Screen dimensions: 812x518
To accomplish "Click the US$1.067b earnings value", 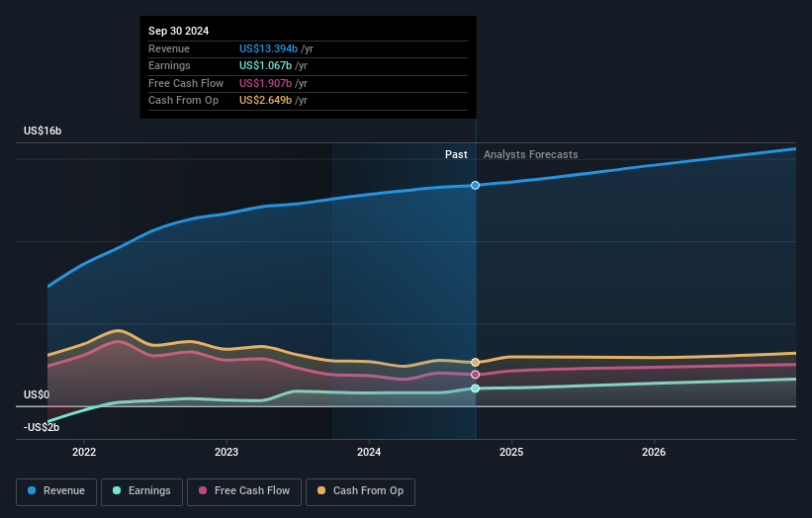I will coord(266,65).
